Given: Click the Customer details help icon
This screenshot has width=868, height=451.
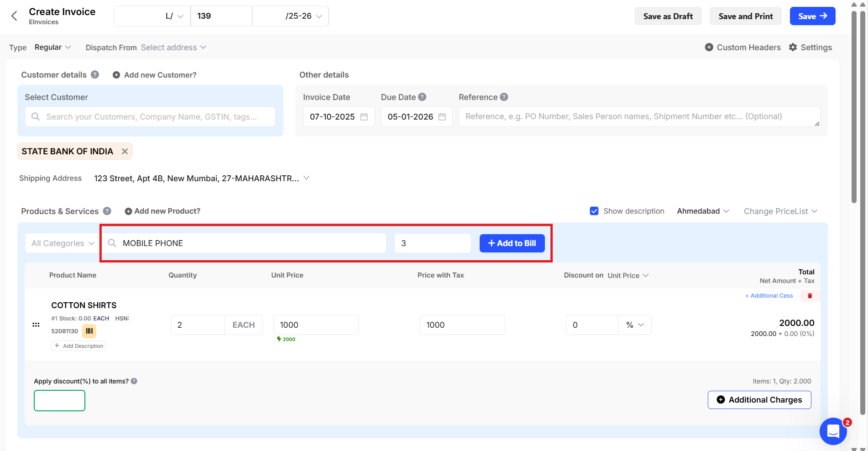Looking at the screenshot, I should point(95,74).
